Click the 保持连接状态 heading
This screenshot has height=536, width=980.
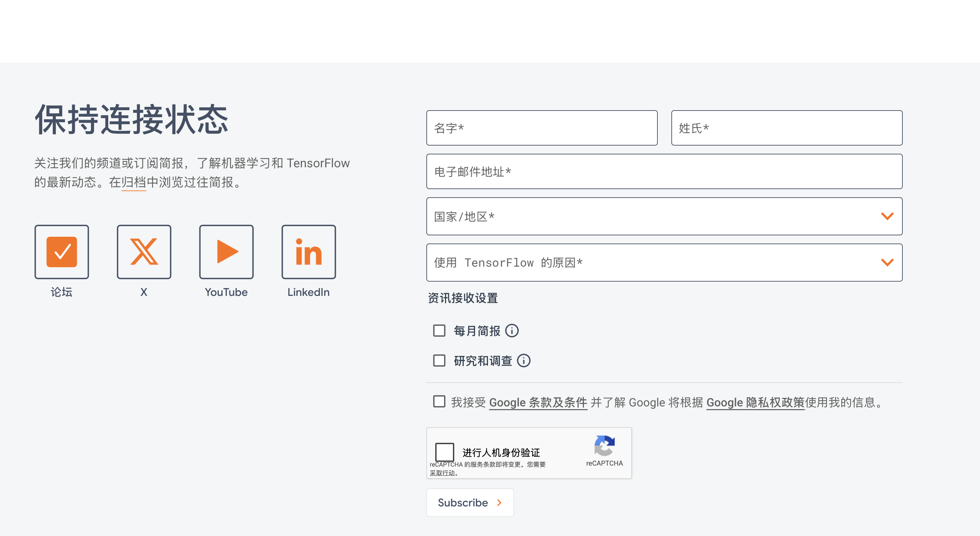pos(132,119)
